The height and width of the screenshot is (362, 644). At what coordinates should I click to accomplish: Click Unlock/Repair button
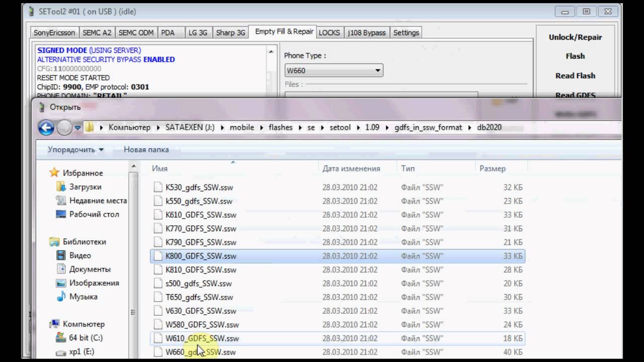(x=575, y=37)
